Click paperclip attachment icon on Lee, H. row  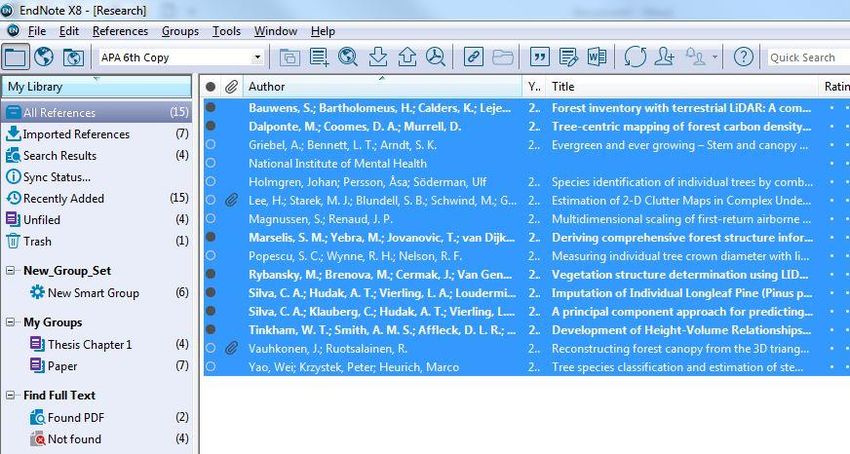[x=231, y=200]
